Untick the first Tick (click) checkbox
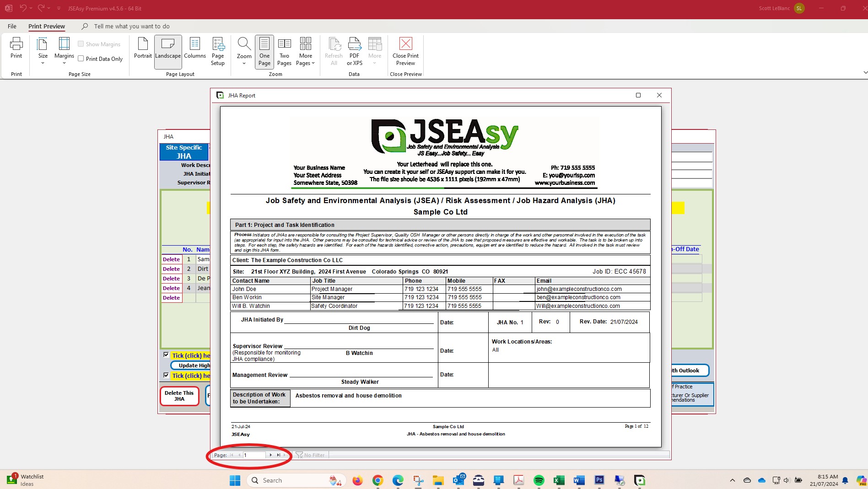Viewport: 868px width, 489px height. pyautogui.click(x=166, y=355)
